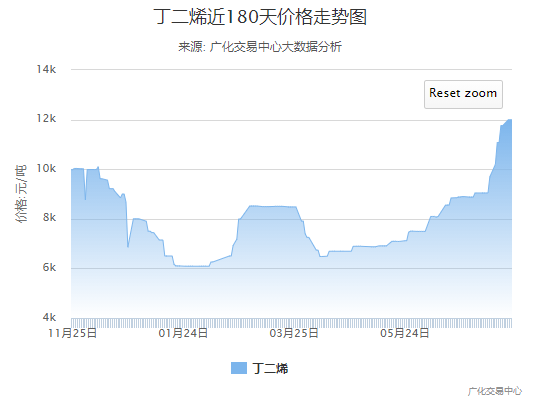
Task: Click the 10k y-axis label
Action: [x=46, y=168]
